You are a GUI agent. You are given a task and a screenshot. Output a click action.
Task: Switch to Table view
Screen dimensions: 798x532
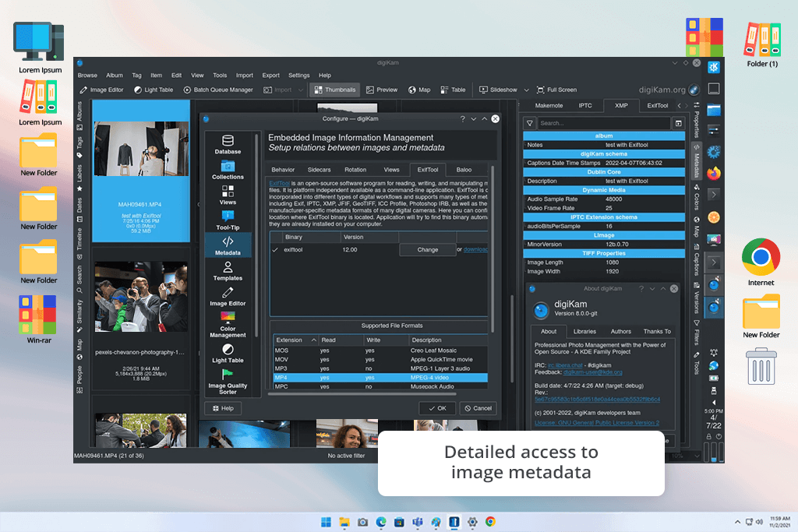[453, 90]
